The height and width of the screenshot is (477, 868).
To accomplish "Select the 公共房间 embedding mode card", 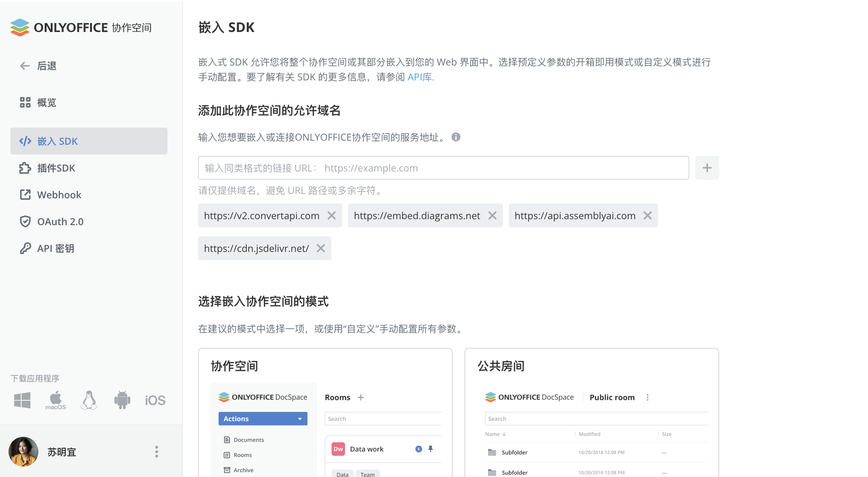I will (x=592, y=413).
